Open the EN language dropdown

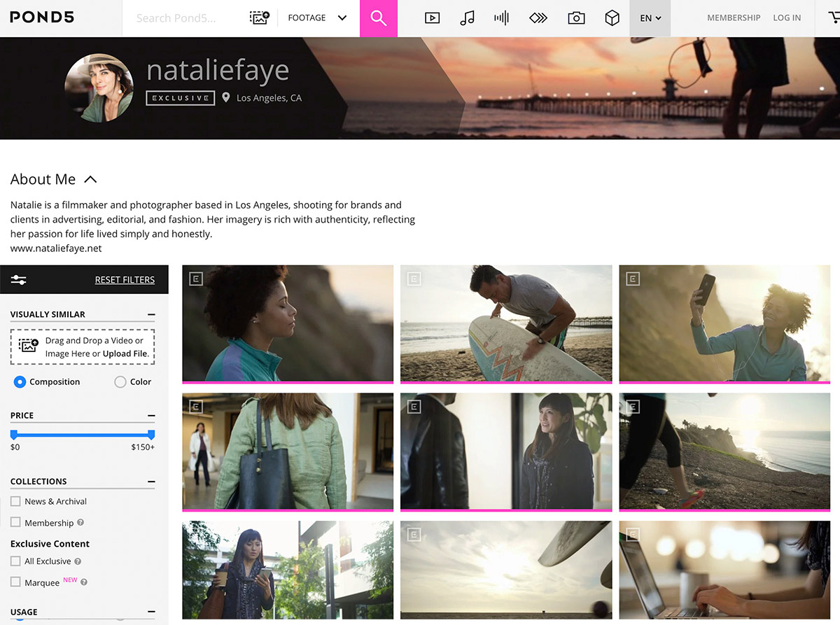tap(650, 18)
